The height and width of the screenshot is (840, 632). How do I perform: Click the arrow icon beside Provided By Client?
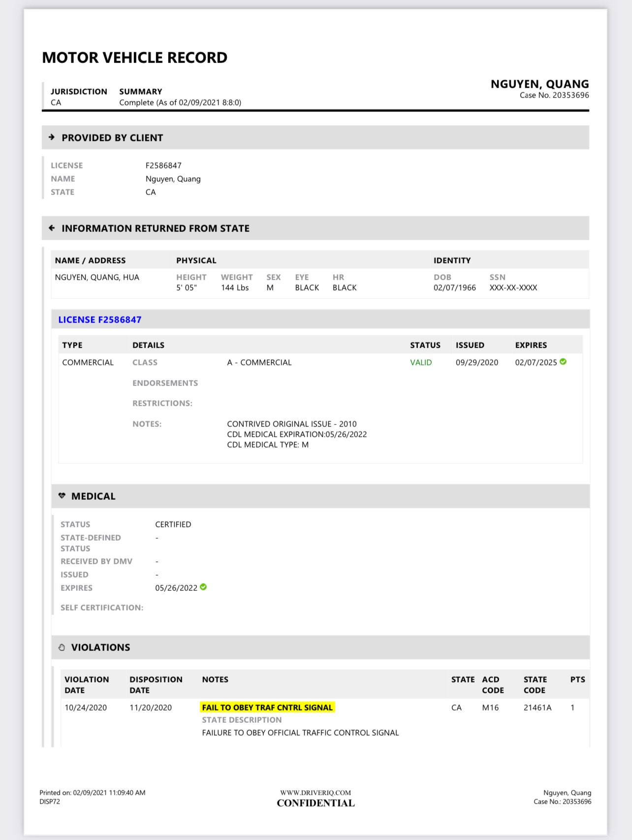tap(52, 137)
